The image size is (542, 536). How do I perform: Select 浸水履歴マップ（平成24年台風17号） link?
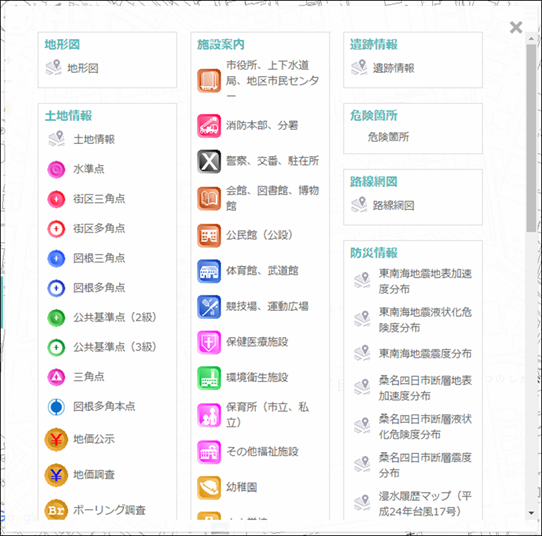pyautogui.click(x=425, y=504)
